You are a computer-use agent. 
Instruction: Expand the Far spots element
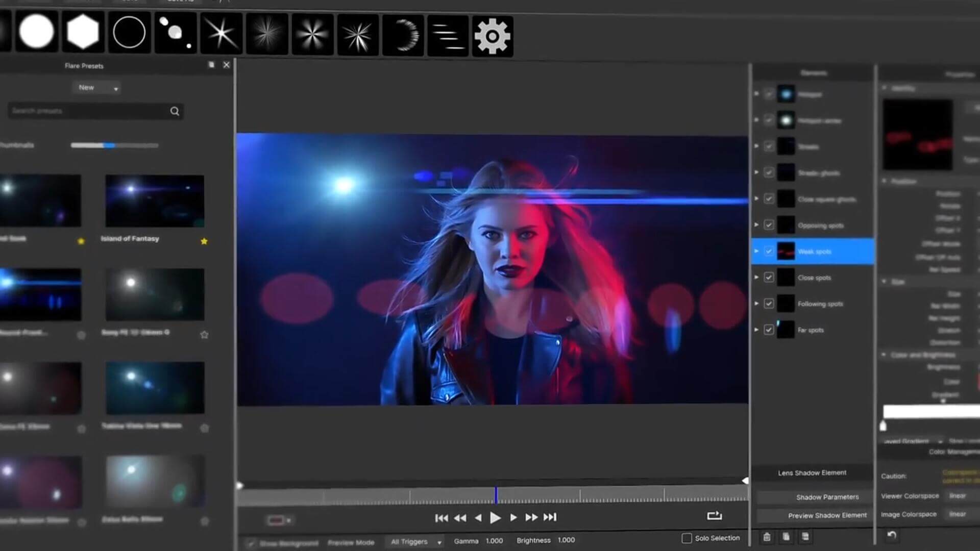click(x=756, y=330)
